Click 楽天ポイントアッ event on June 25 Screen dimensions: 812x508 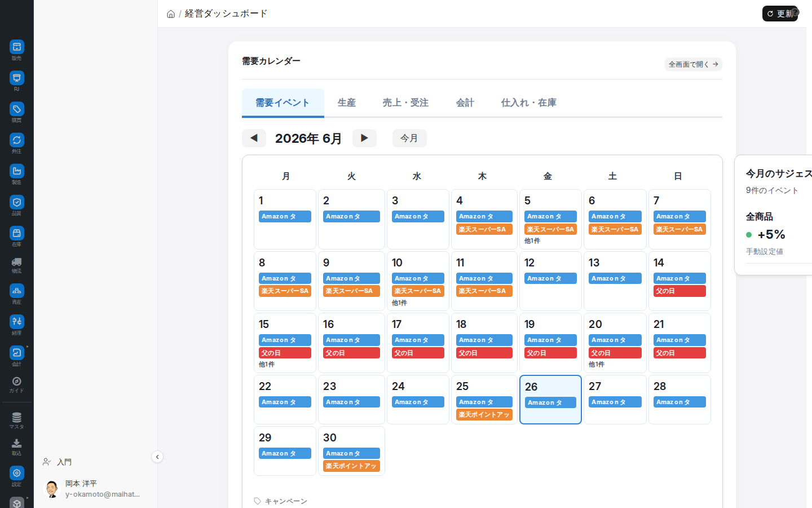pos(484,415)
